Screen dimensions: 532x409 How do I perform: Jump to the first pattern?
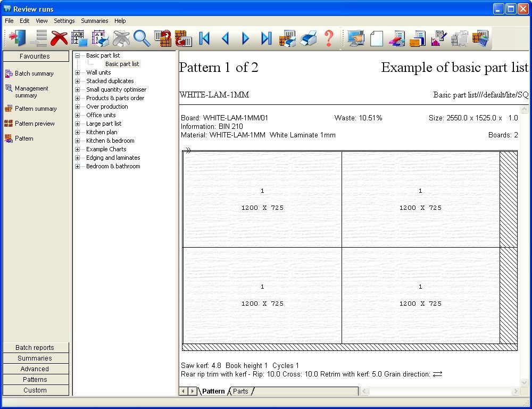(204, 38)
